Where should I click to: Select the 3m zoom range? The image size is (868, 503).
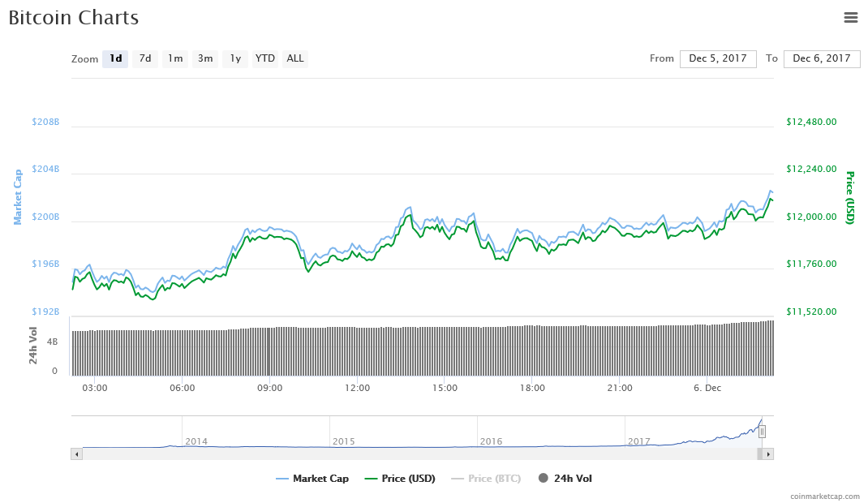(204, 58)
